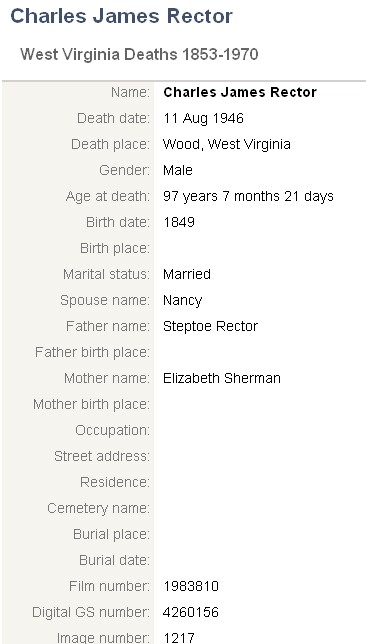Click the death place Wood, West Virginia
The height and width of the screenshot is (644, 366).
coord(227,144)
